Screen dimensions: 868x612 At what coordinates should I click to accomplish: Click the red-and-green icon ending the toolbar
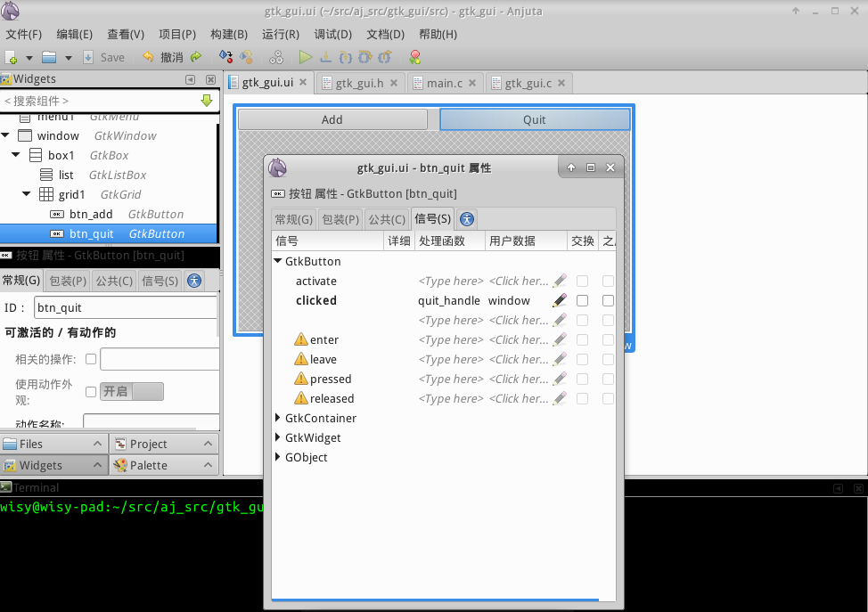(x=414, y=57)
